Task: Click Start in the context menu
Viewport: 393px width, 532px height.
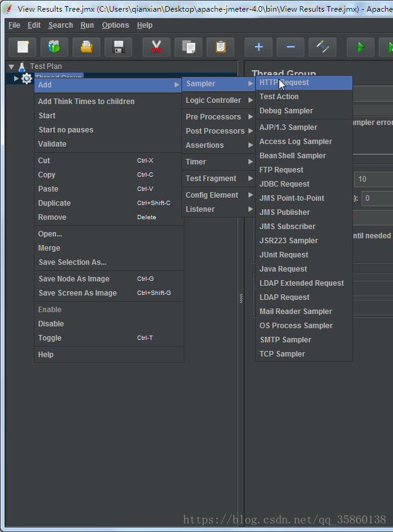Action: (x=109, y=116)
